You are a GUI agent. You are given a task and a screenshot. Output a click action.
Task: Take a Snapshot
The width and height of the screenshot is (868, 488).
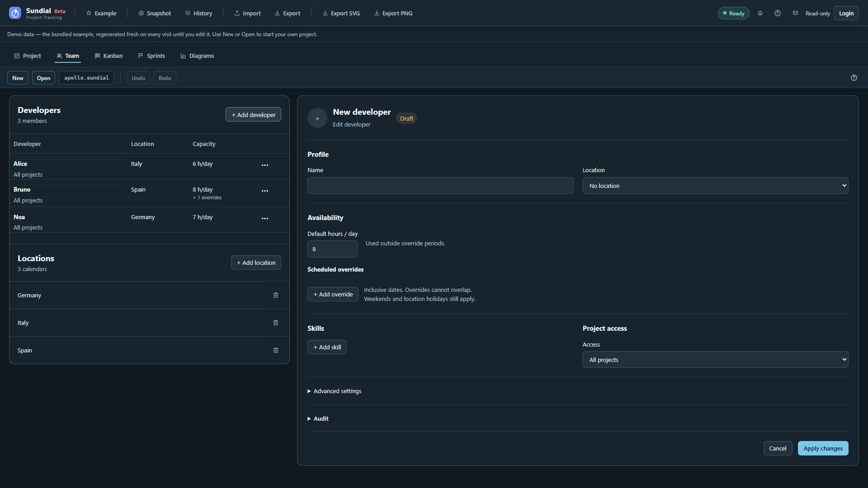pos(155,13)
